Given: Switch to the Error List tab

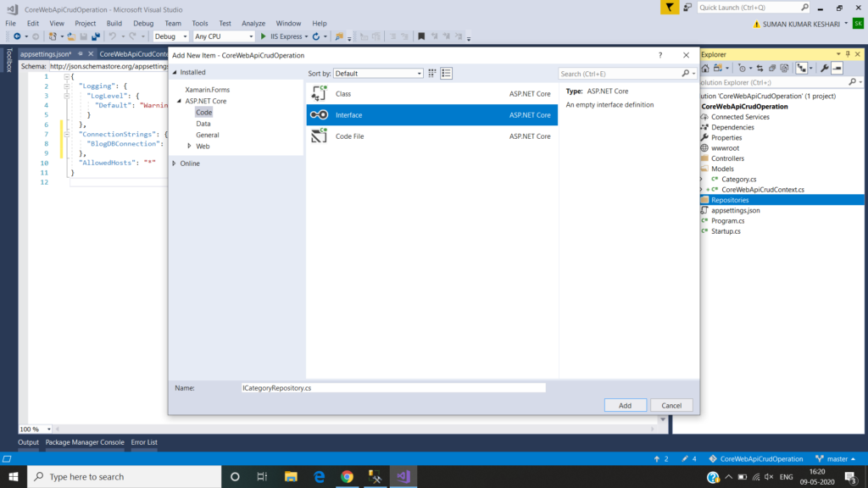Looking at the screenshot, I should click(144, 442).
